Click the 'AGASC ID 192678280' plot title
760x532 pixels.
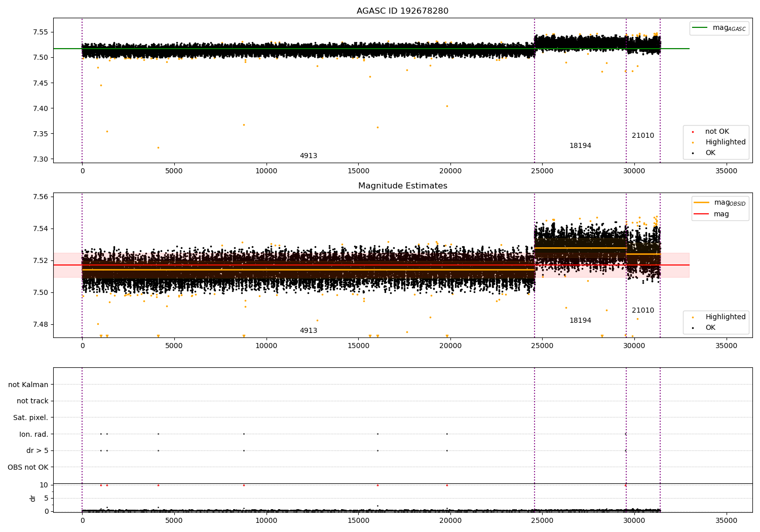pyautogui.click(x=402, y=11)
